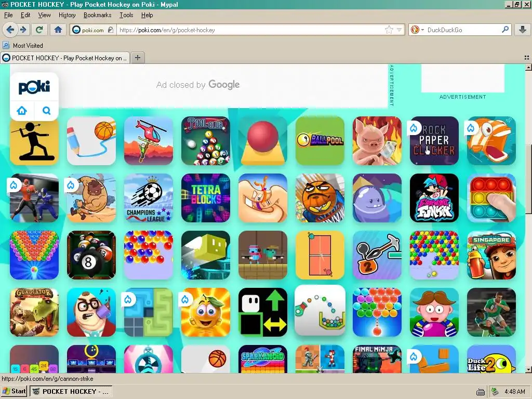The image size is (532, 399).
Task: Open the orange fruit character game
Action: click(206, 312)
